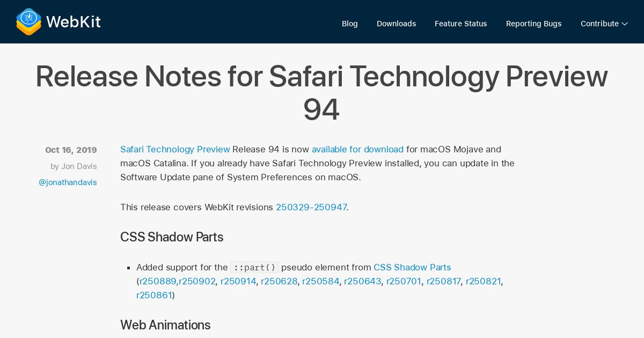
Task: Click the WebKit compass logo icon
Action: coord(28,22)
